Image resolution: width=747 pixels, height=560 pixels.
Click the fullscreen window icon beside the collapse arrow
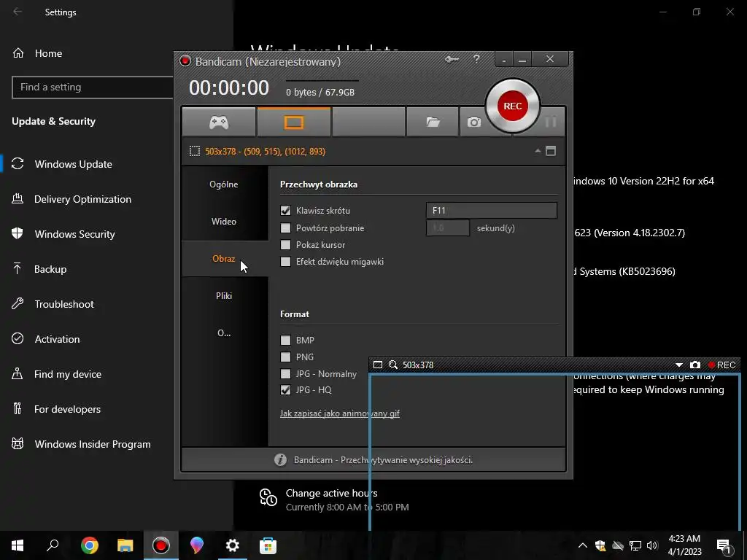click(551, 151)
